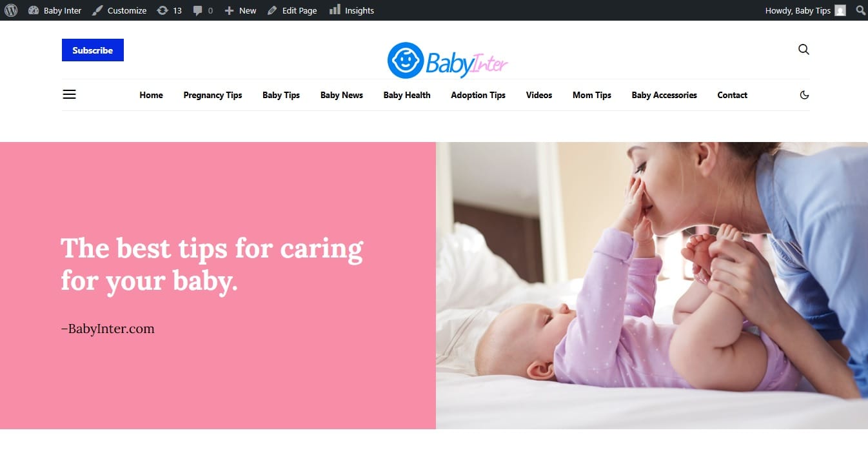Click the BabyInter logo
This screenshot has width=868, height=457.
(448, 61)
